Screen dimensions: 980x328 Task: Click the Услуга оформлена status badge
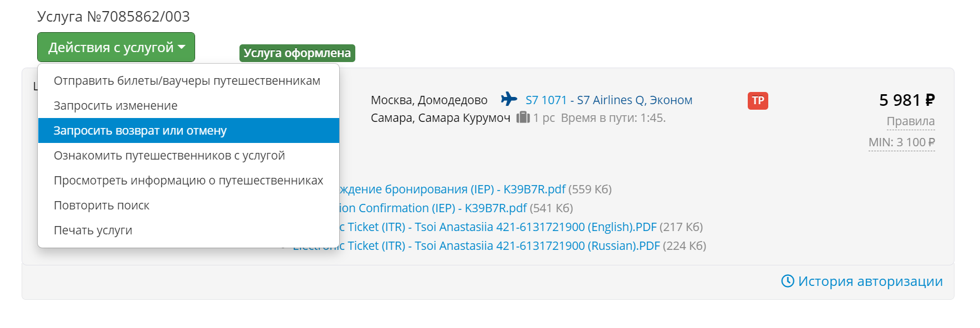(x=297, y=53)
